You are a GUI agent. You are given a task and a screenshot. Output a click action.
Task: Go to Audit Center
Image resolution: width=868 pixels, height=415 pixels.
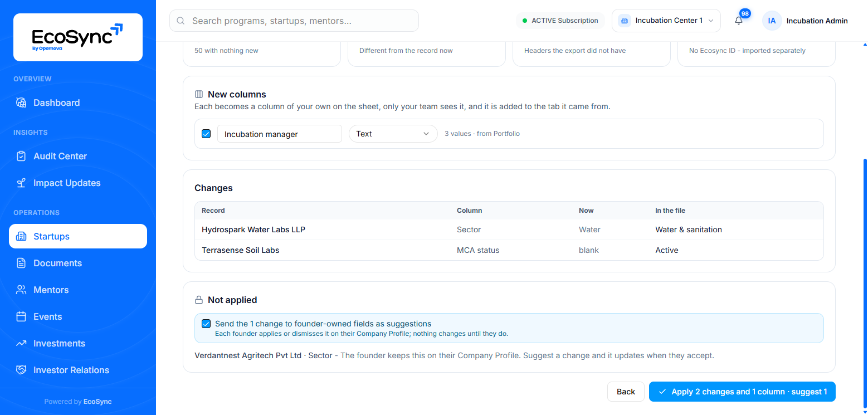coord(78,156)
